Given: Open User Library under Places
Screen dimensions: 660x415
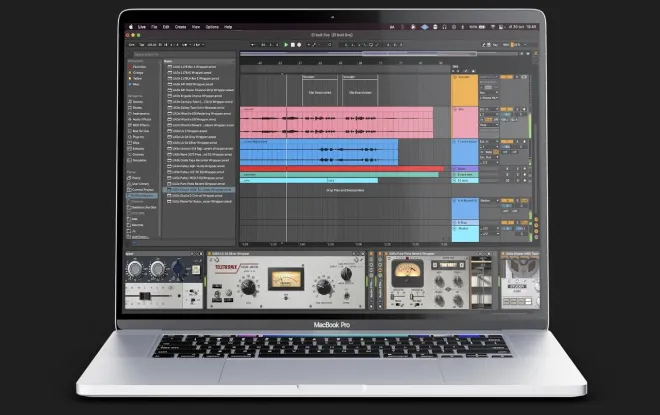Looking at the screenshot, I should 140,184.
